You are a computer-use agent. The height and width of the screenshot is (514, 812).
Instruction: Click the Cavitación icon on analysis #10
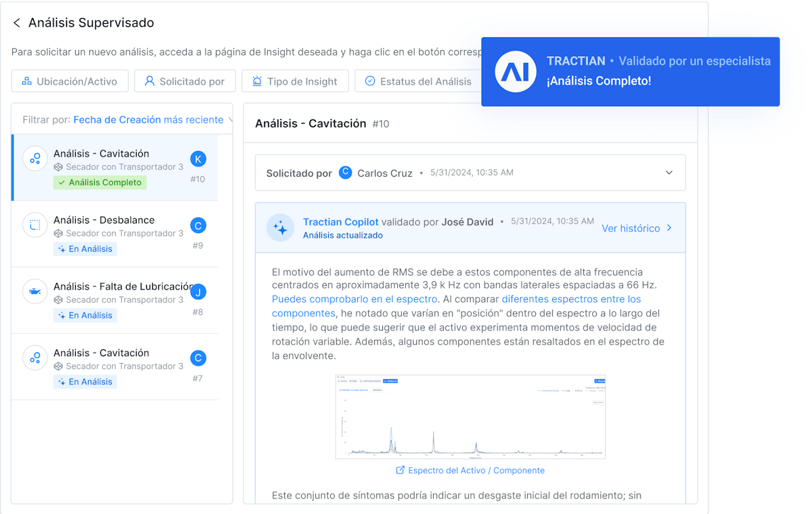35,159
